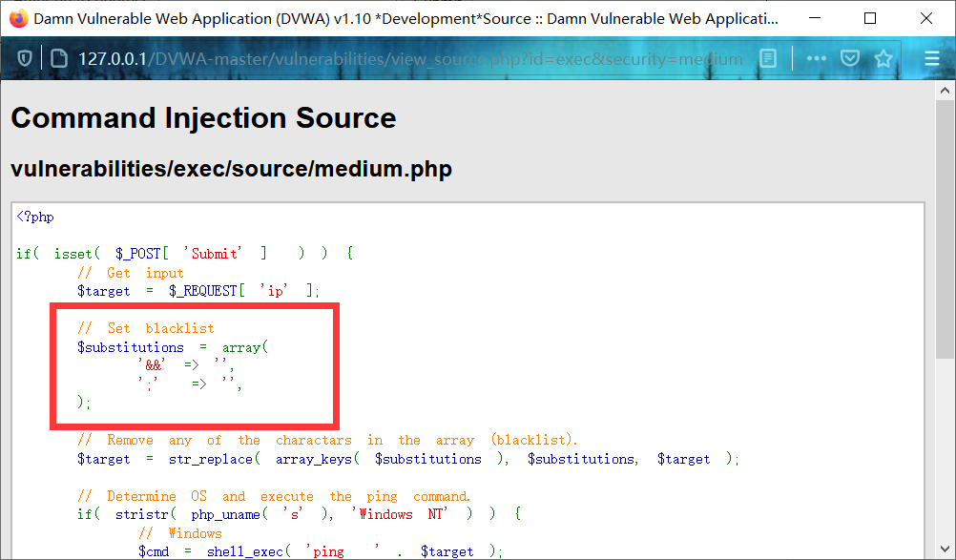Click the '// Determine OS and execute' comment
The width and height of the screenshot is (956, 560).
[274, 496]
